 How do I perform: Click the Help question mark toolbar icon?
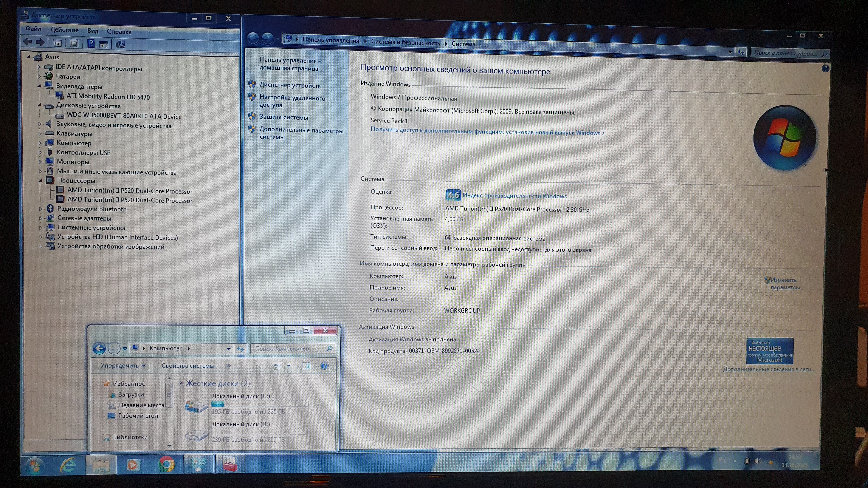(x=91, y=43)
